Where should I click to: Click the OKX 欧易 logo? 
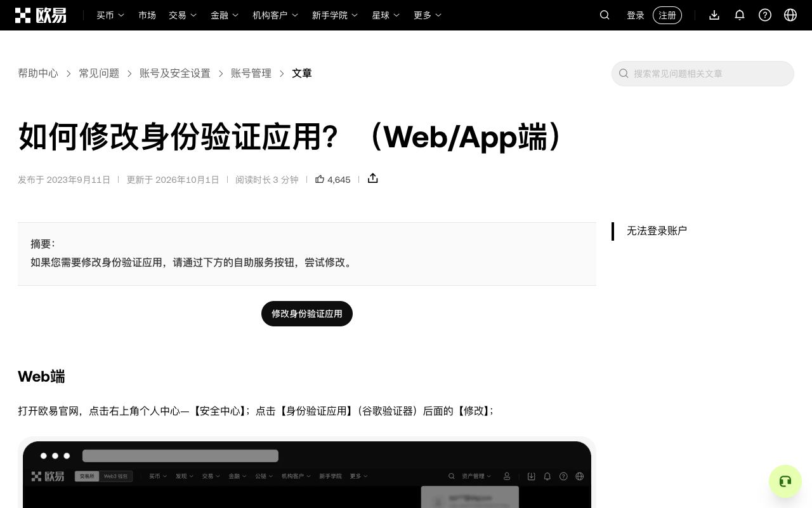tap(41, 15)
